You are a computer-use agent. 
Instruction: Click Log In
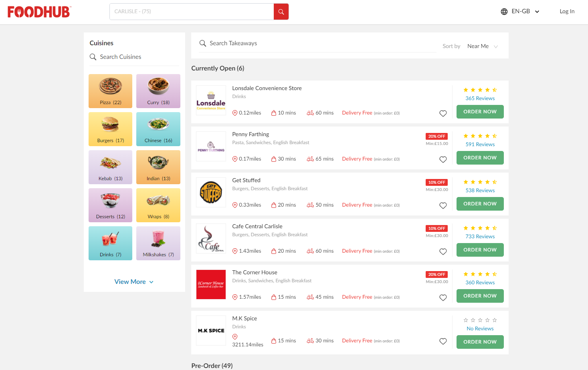567,12
